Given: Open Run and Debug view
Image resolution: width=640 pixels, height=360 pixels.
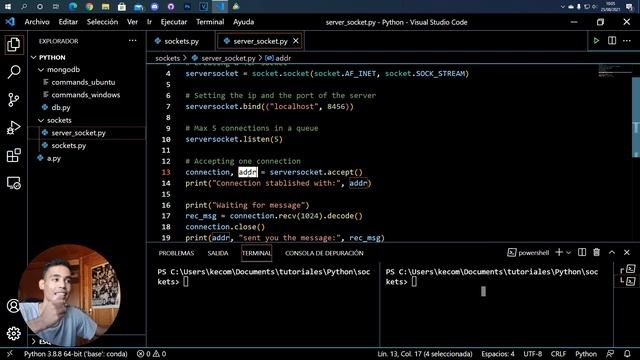Looking at the screenshot, I should (x=13, y=127).
